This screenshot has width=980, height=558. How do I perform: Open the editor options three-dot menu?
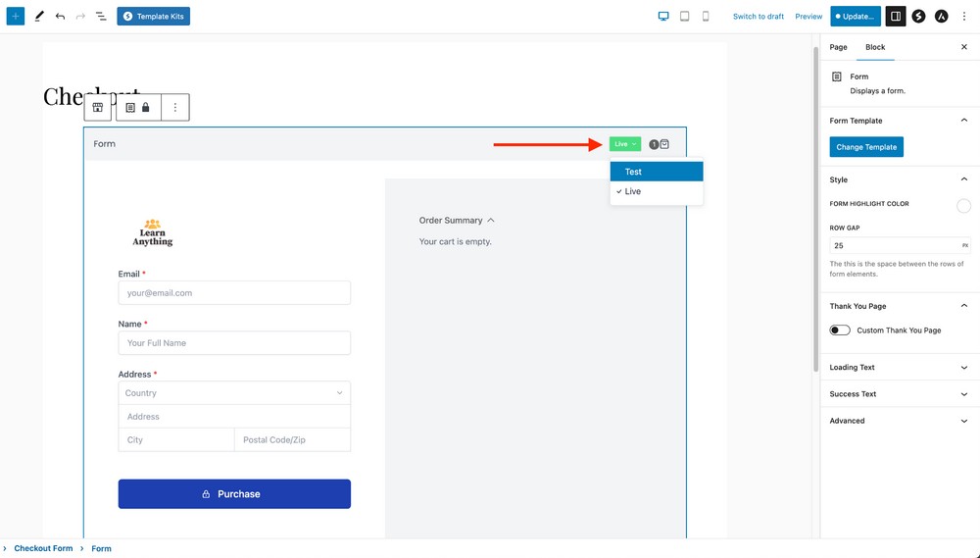[x=964, y=17]
